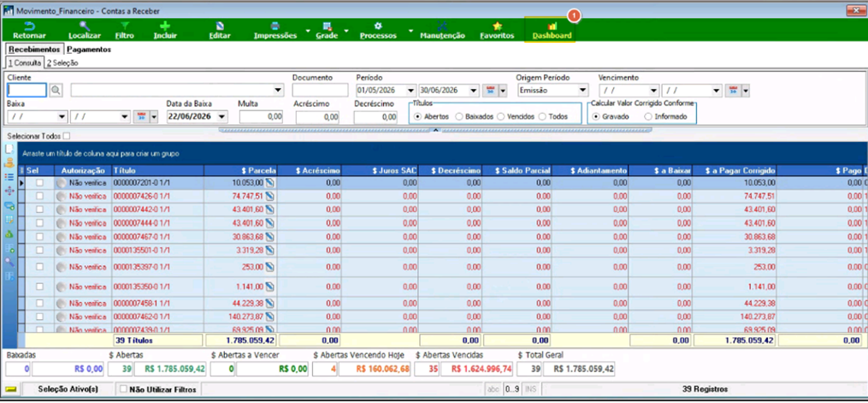Click the Seleção Ativo(s) status button
The width and height of the screenshot is (868, 403).
point(68,389)
